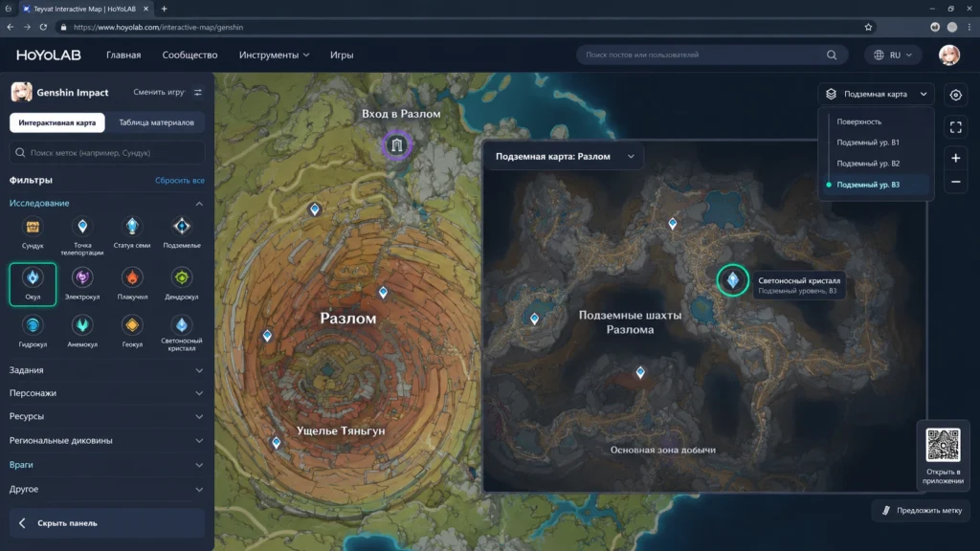Open a new browser tab
Viewport: 980px width, 551px height.
(x=164, y=9)
